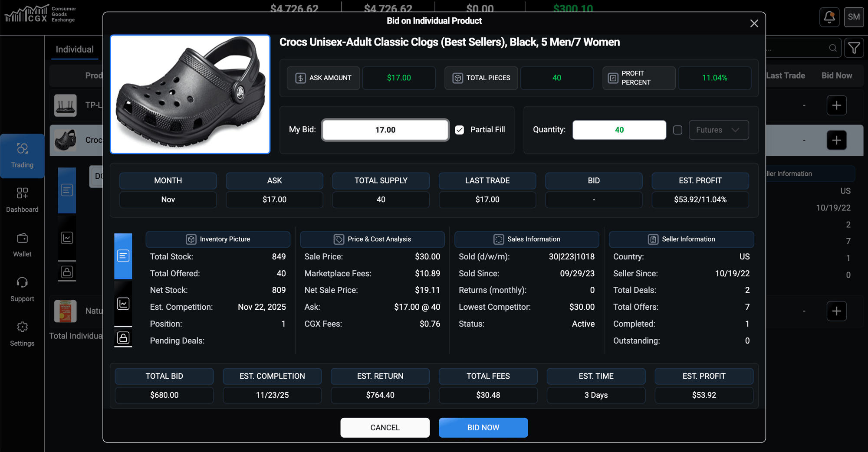View the Crocs product image thumbnail

(x=190, y=94)
